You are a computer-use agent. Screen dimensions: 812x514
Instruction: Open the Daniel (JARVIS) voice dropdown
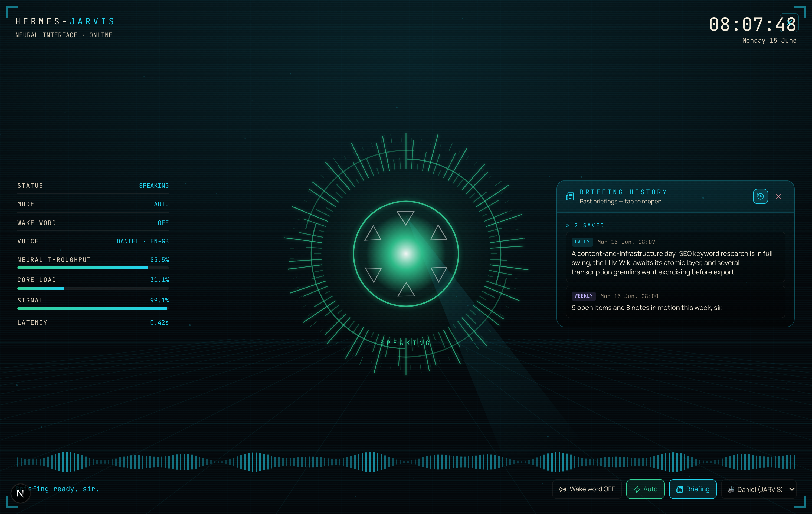point(759,489)
